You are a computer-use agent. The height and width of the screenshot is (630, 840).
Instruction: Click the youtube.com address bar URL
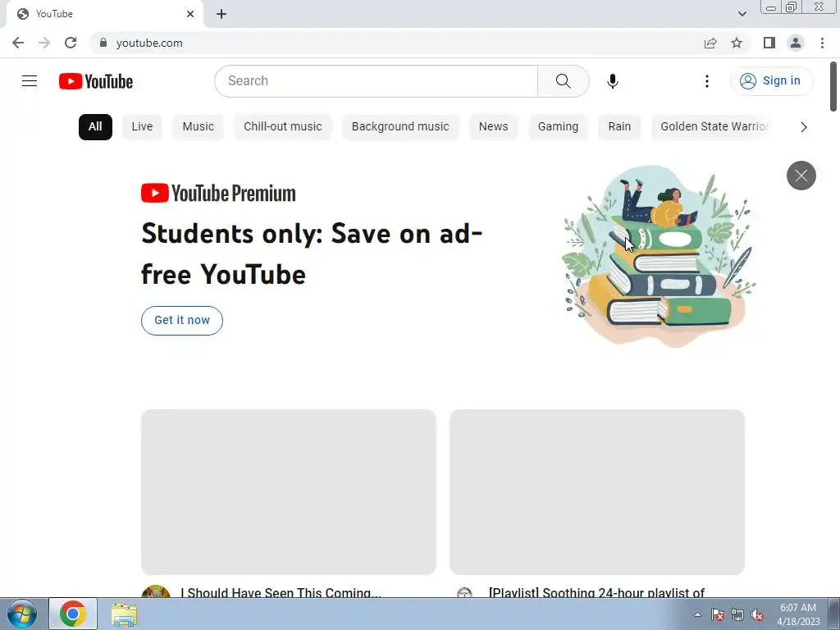[149, 43]
